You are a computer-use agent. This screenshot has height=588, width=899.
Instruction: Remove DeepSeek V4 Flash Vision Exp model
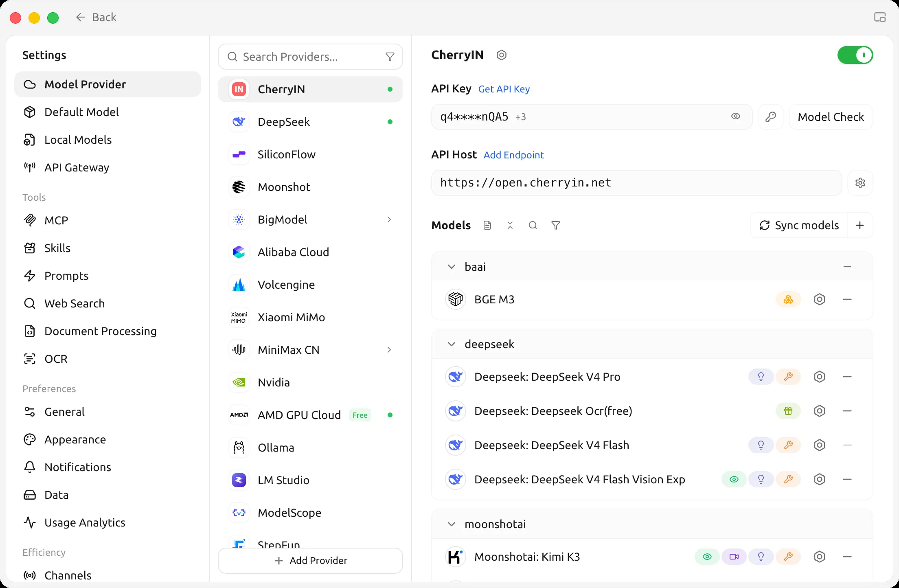(847, 479)
